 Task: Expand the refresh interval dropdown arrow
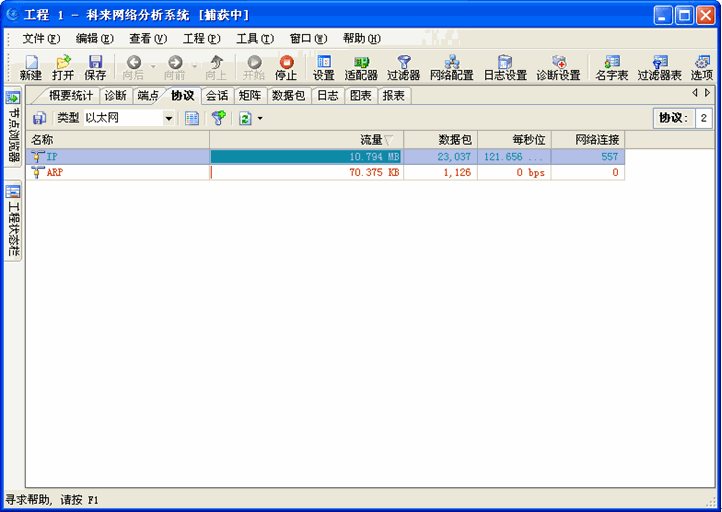click(260, 119)
